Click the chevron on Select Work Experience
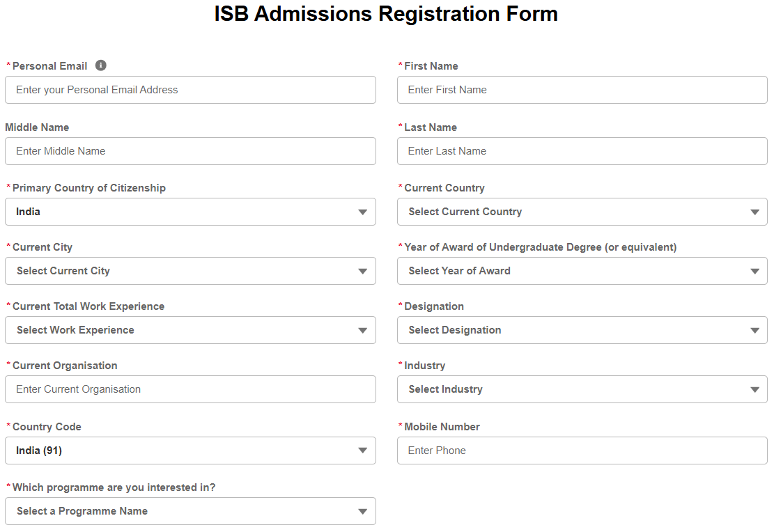 (363, 330)
